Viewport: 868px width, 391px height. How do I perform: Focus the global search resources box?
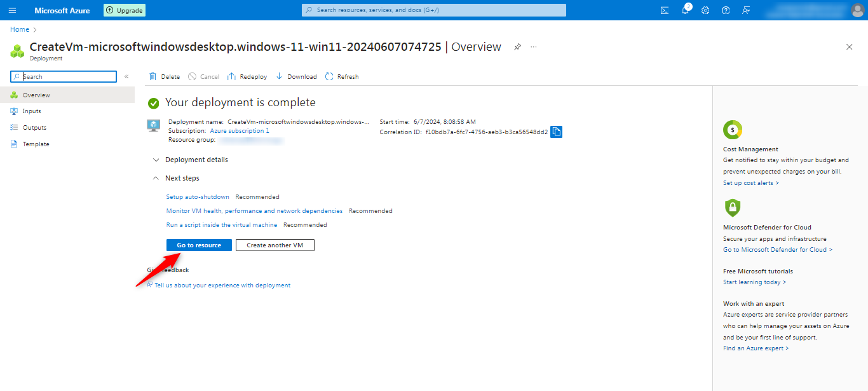(434, 10)
